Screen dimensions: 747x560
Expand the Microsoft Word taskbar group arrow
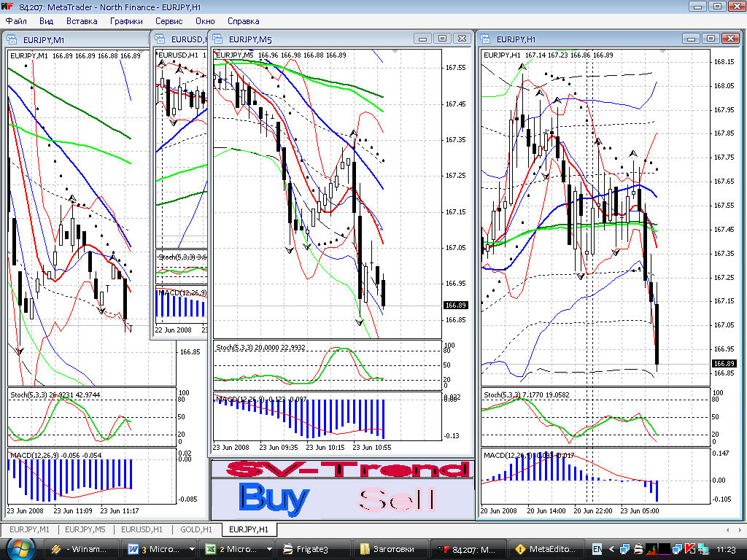point(193,549)
